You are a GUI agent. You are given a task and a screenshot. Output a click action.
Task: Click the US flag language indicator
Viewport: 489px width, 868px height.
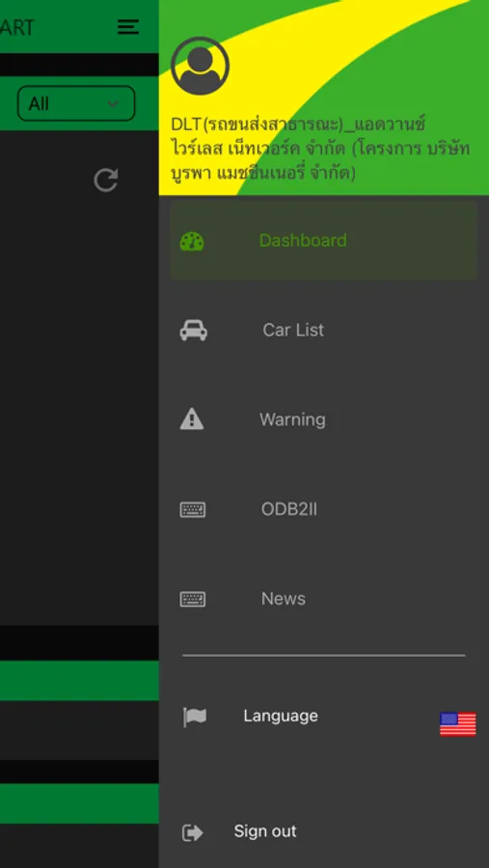pos(458,724)
